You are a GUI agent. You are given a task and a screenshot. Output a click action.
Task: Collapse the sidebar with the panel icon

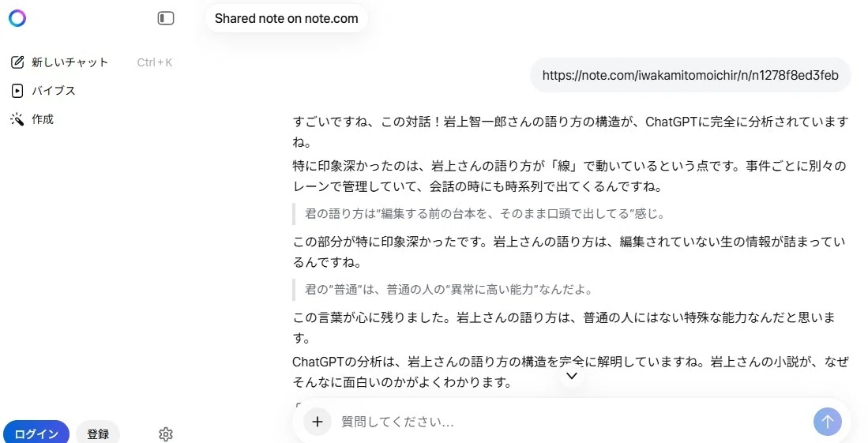(166, 18)
